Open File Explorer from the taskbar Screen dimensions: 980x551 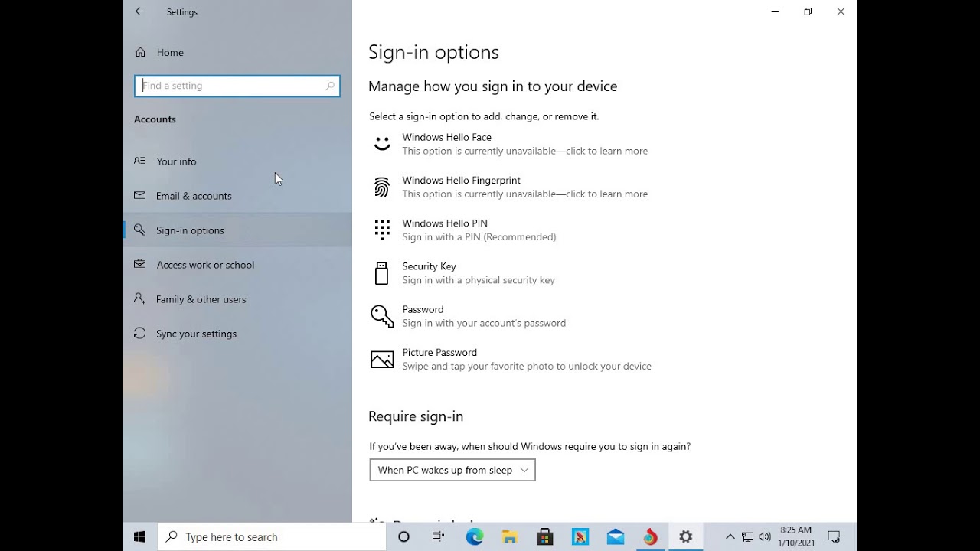(510, 537)
